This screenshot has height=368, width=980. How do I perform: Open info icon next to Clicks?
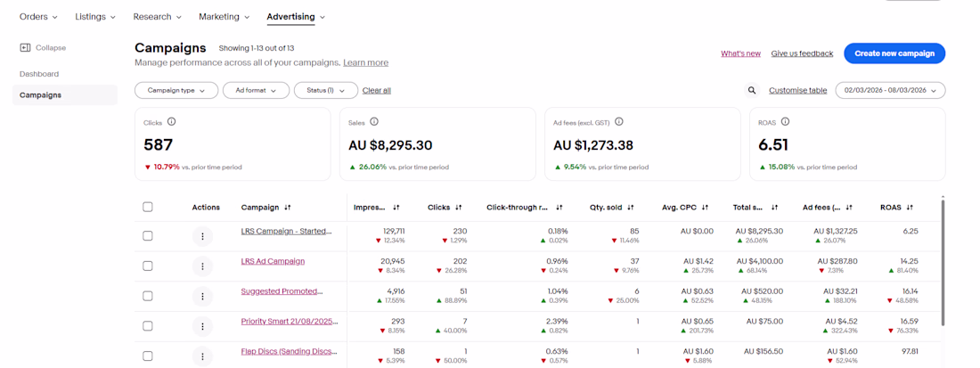171,122
